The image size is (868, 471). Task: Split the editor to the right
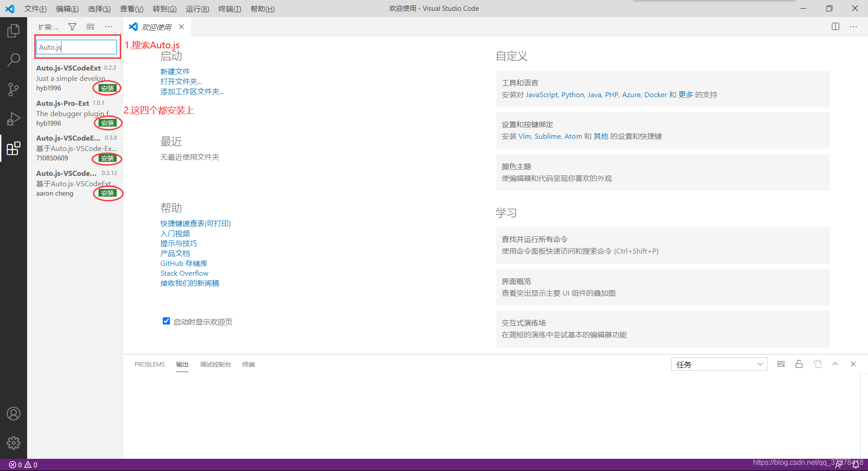tap(835, 27)
